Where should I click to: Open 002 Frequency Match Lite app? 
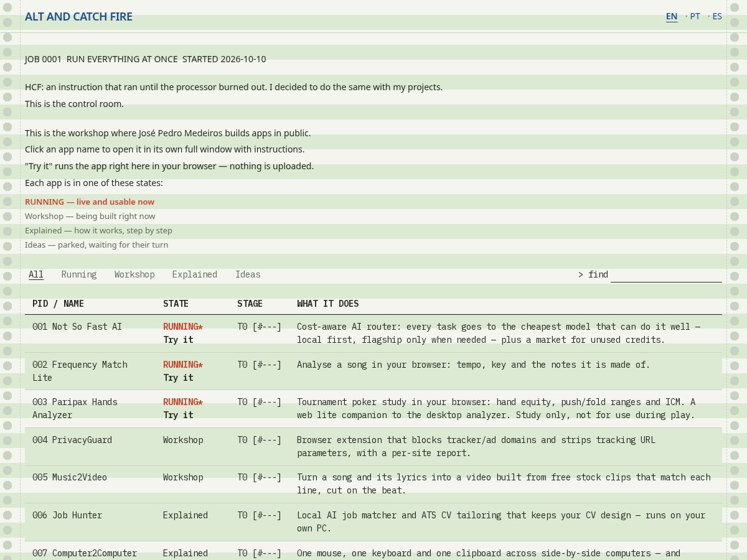(x=80, y=371)
